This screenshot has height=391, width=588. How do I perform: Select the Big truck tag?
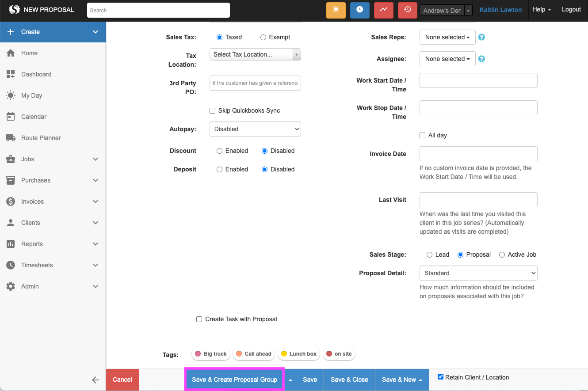pos(211,354)
